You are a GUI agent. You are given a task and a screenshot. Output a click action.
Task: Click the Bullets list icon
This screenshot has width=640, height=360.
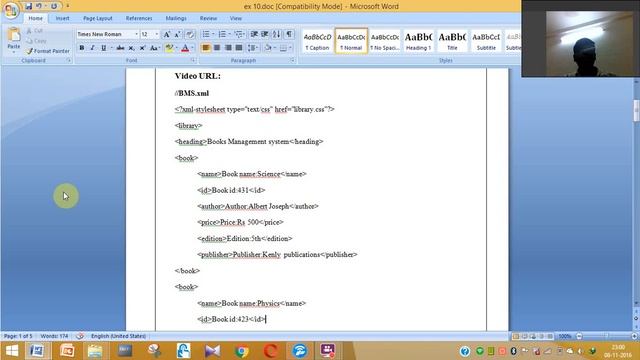click(206, 34)
